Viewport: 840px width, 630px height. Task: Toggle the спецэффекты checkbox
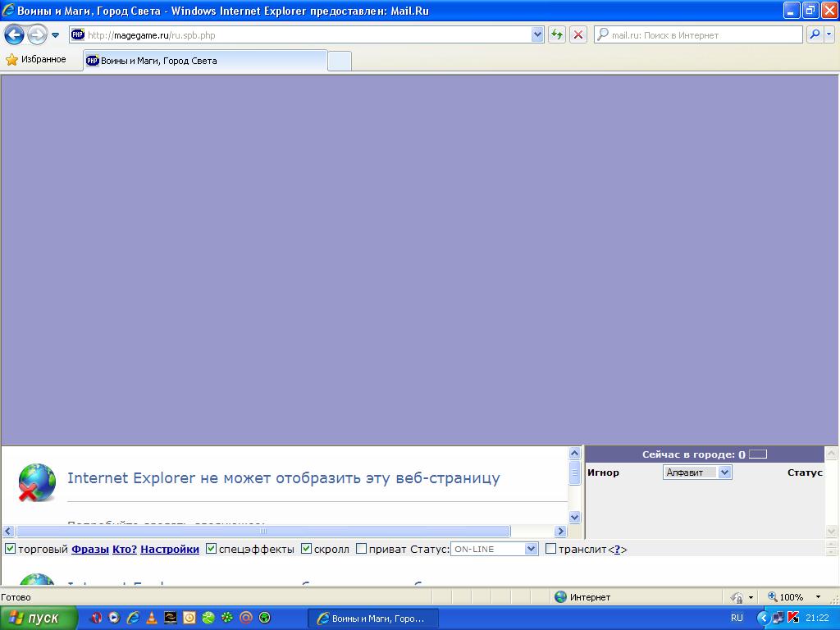211,549
